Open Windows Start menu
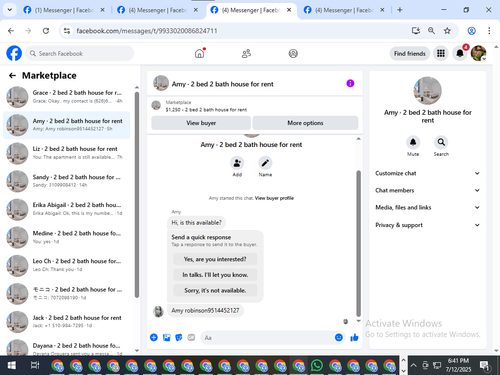 [x=12, y=365]
